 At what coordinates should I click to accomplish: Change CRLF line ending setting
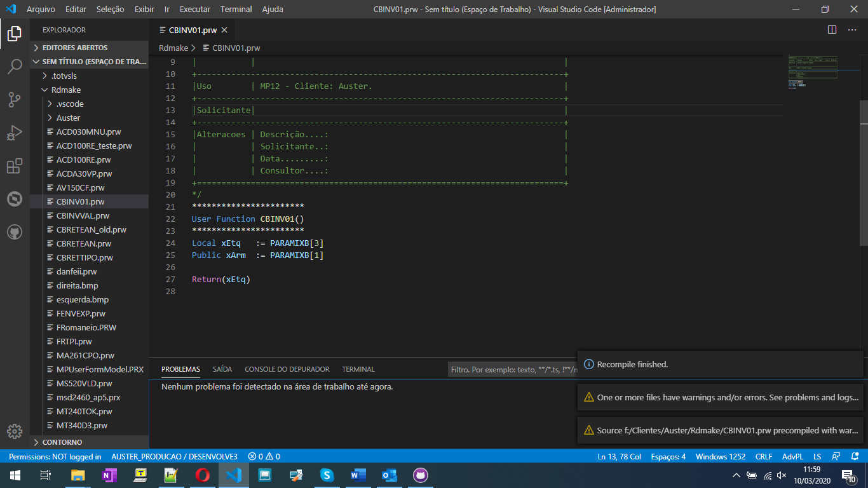pos(763,456)
